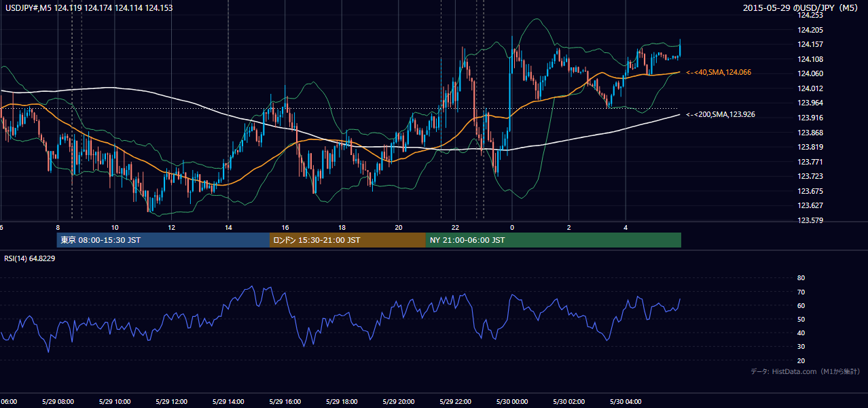The height and width of the screenshot is (408, 868).
Task: Click the 2015-05-29 のUSD/JPY (M5) heading
Action: (801, 7)
